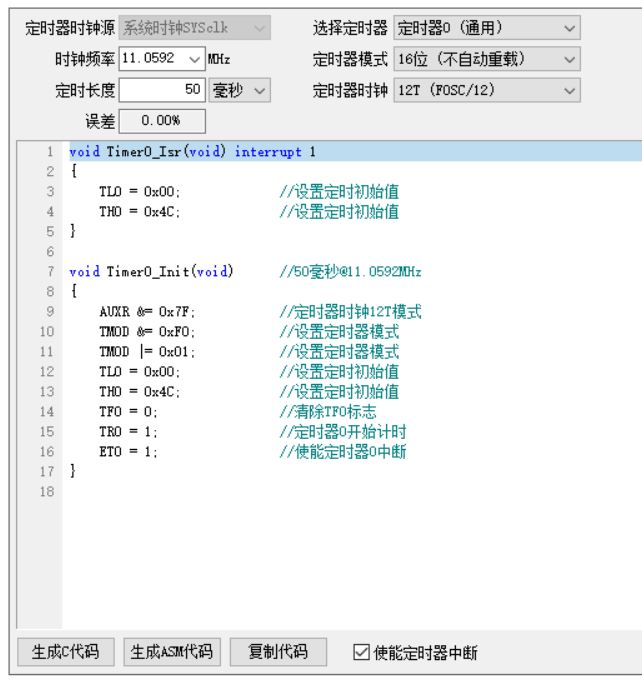Click code line 'ET0 = 1;'
The height and width of the screenshot is (681, 642).
(128, 451)
